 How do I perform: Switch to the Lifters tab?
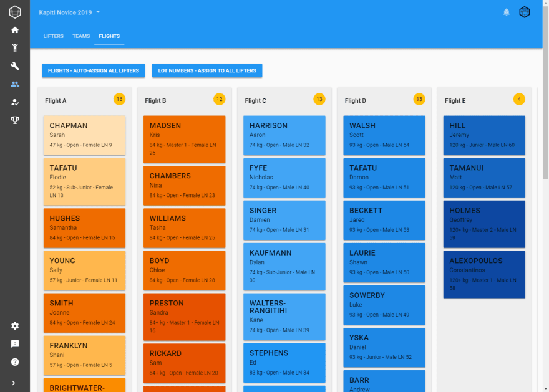53,36
